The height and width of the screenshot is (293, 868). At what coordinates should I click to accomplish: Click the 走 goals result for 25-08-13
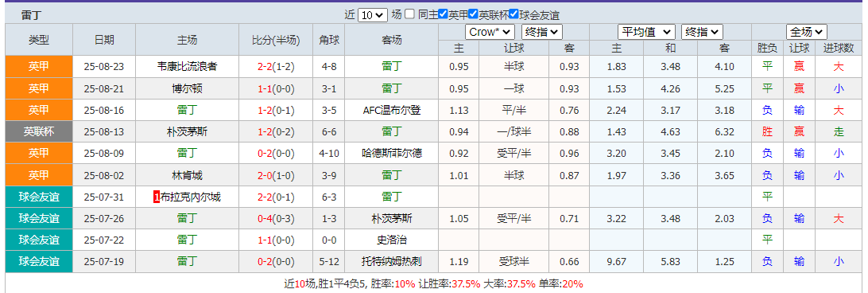point(839,132)
